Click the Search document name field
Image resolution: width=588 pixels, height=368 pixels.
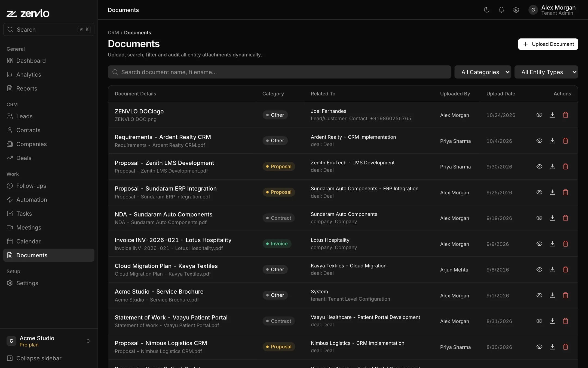[x=279, y=72]
